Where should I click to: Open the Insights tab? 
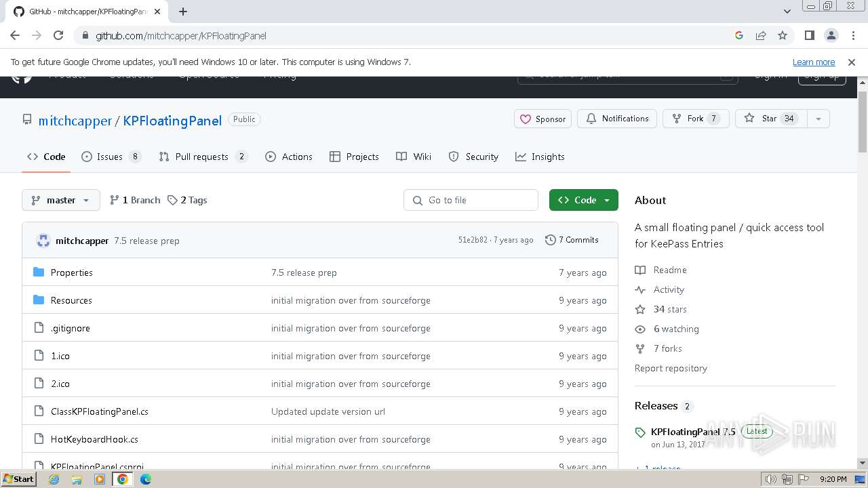point(540,157)
